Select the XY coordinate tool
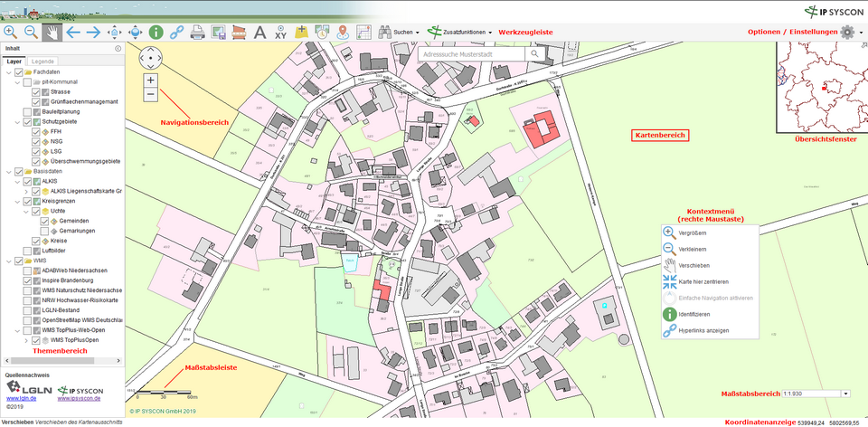Image resolution: width=868 pixels, height=427 pixels. 281,32
